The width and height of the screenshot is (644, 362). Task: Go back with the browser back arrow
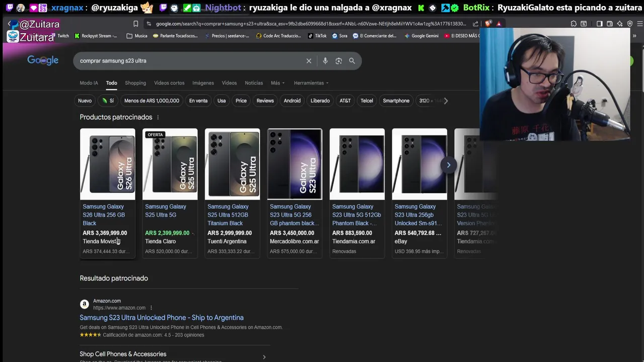point(10,24)
